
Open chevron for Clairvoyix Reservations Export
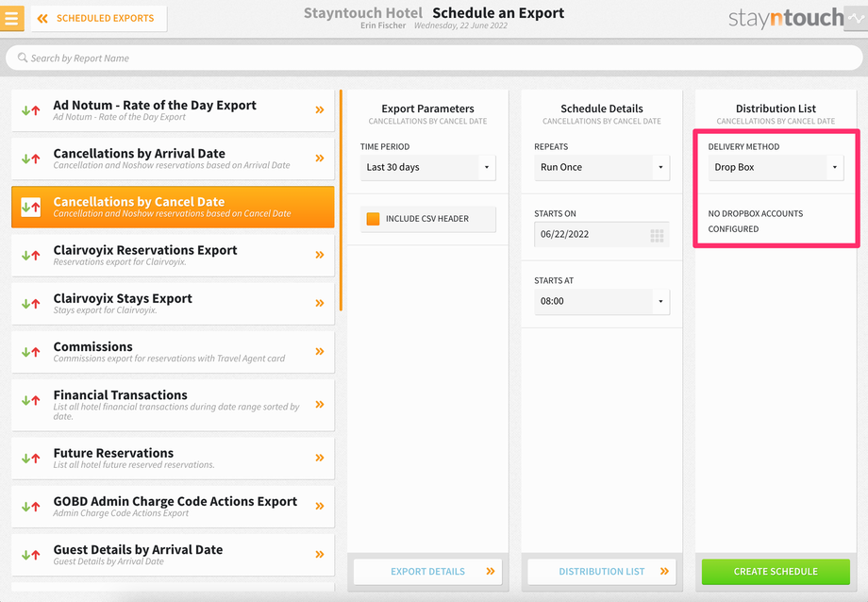click(x=320, y=255)
